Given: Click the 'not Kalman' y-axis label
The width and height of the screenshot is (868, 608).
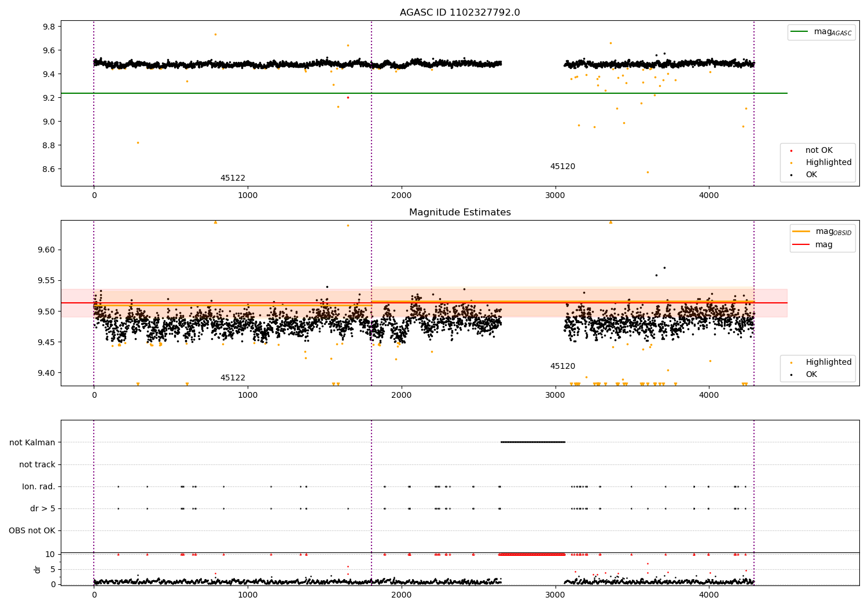Looking at the screenshot, I should (x=32, y=443).
